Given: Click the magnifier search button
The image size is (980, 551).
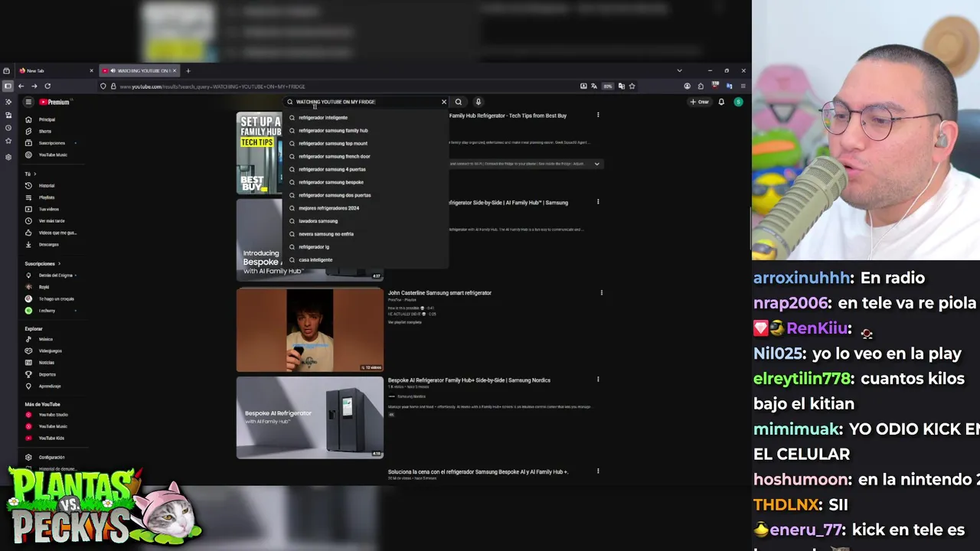Looking at the screenshot, I should [x=459, y=102].
